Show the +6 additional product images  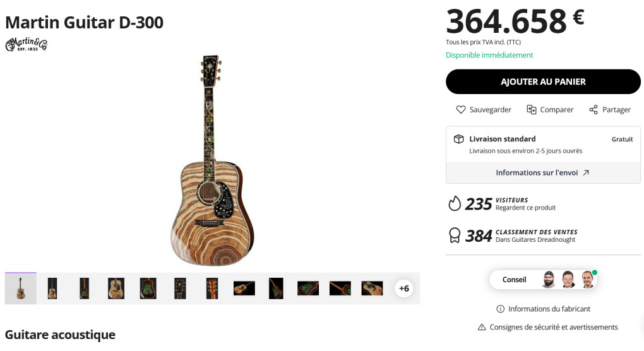(x=404, y=289)
